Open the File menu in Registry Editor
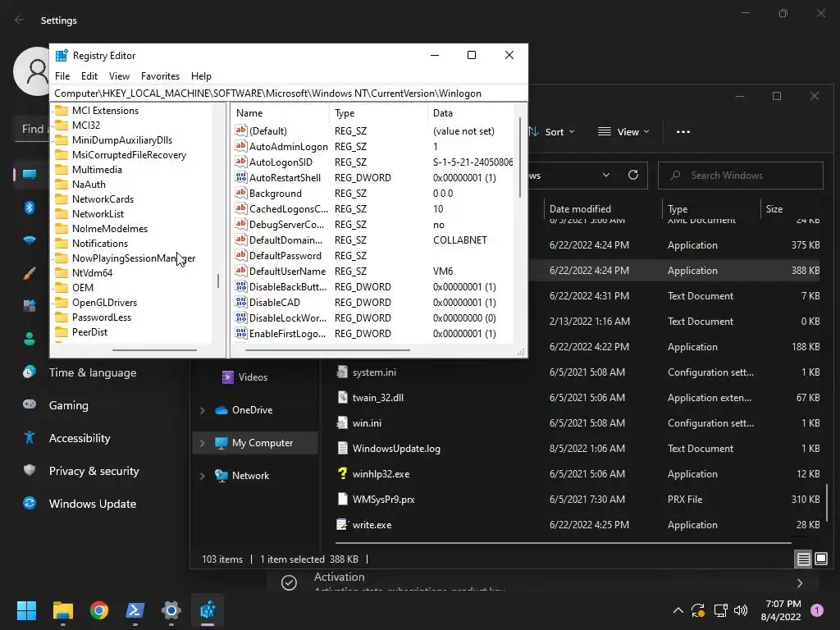This screenshot has height=630, width=840. tap(62, 76)
